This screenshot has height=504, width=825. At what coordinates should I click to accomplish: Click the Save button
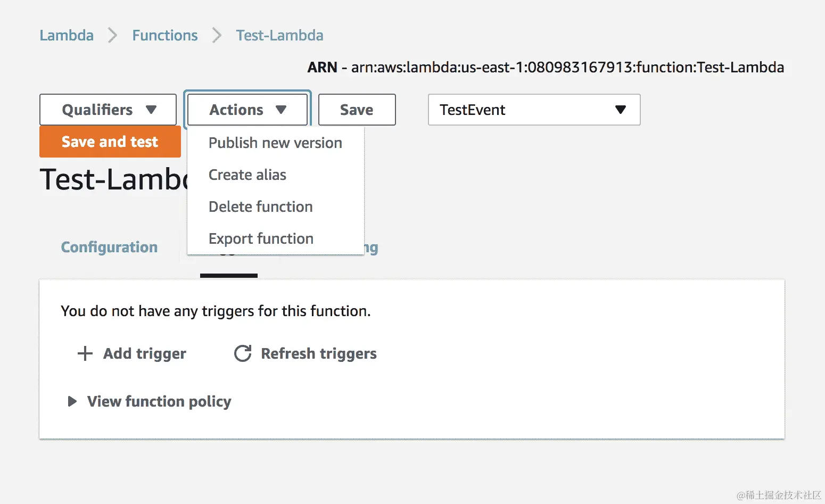357,110
